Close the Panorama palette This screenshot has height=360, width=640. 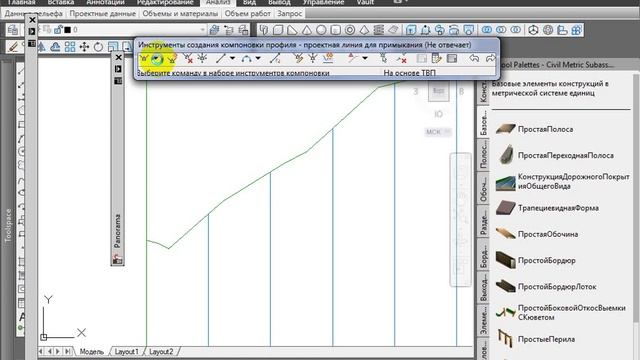pyautogui.click(x=118, y=58)
